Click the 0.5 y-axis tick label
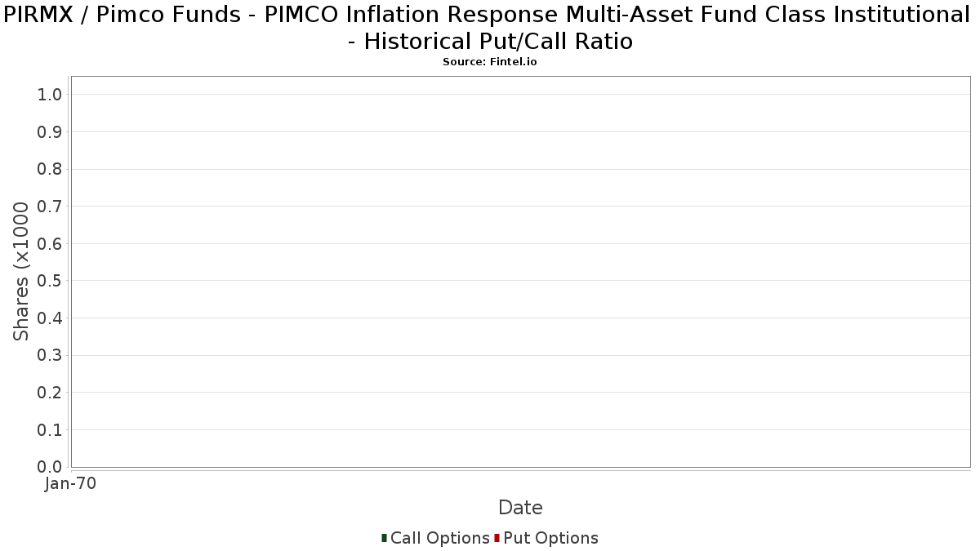Image resolution: width=980 pixels, height=551 pixels. point(50,281)
